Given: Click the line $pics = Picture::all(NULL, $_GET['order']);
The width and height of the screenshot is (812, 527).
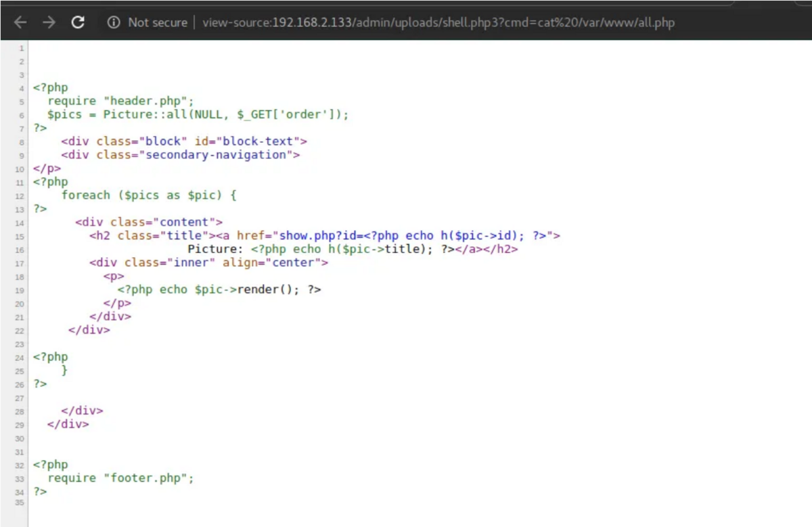Looking at the screenshot, I should (x=198, y=114).
